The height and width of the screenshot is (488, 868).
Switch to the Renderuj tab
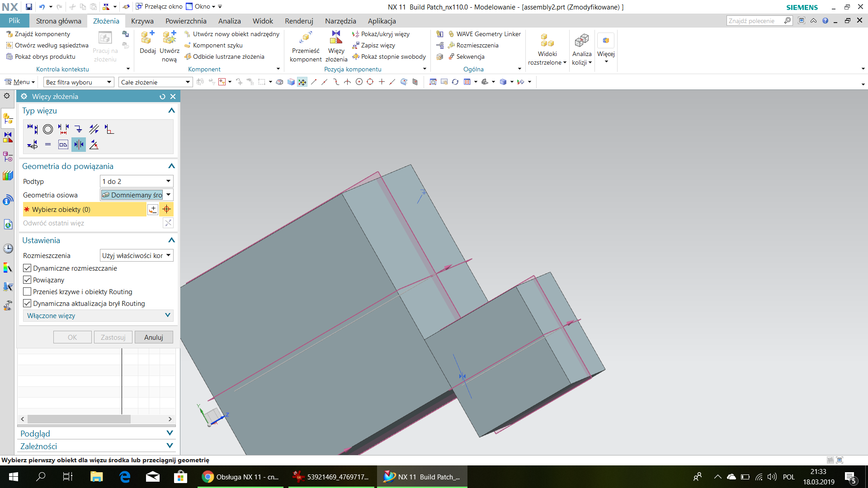[x=299, y=21]
